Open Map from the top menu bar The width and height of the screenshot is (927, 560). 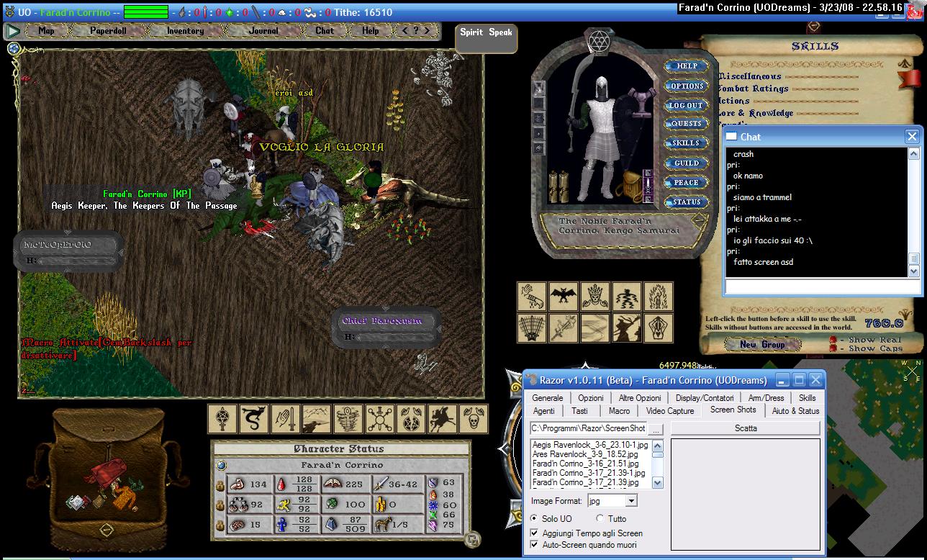46,31
